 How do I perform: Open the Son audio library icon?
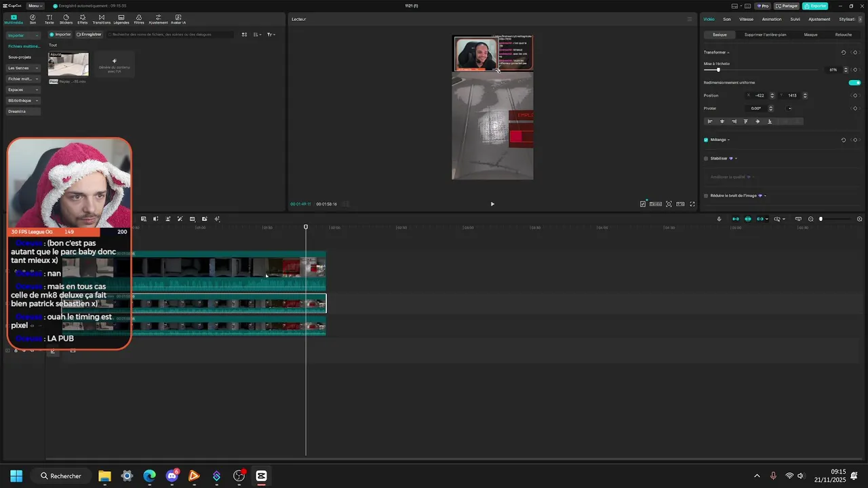coord(33,19)
